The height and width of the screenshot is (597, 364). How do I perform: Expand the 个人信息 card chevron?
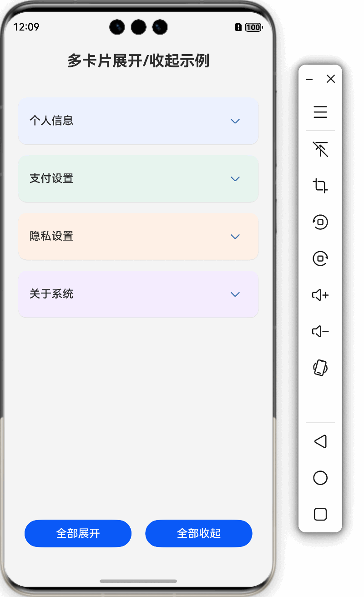(235, 121)
